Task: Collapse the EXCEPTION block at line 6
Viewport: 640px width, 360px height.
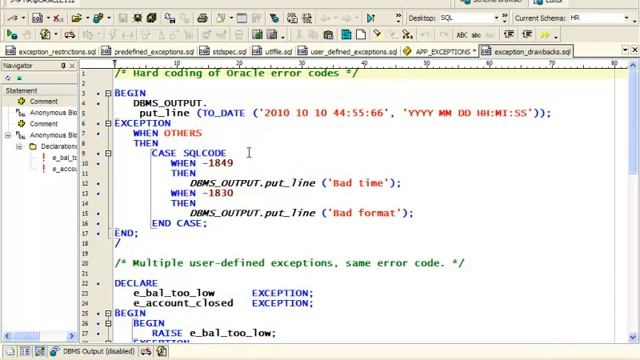Action: click(x=108, y=123)
